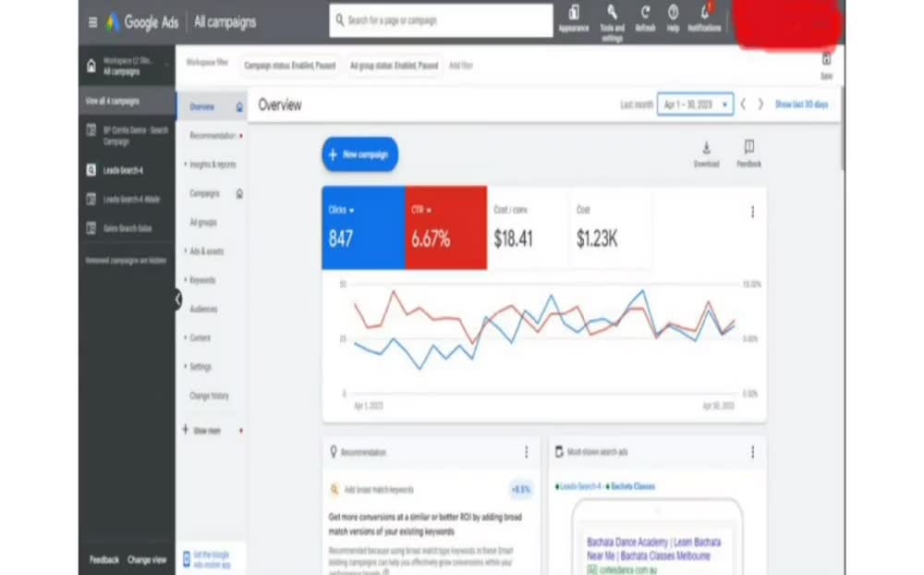Screen dimensions: 924x575
Task: Open the Sales Search campaign
Action: click(128, 228)
